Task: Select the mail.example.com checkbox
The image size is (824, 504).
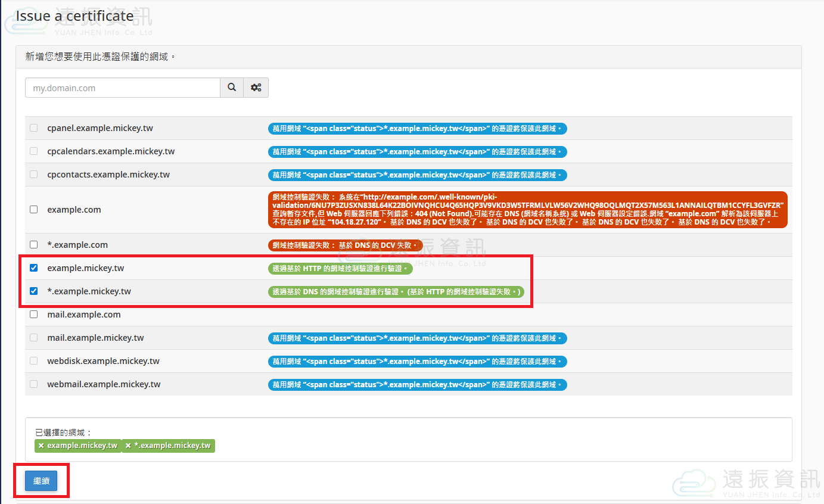Action: 34,315
